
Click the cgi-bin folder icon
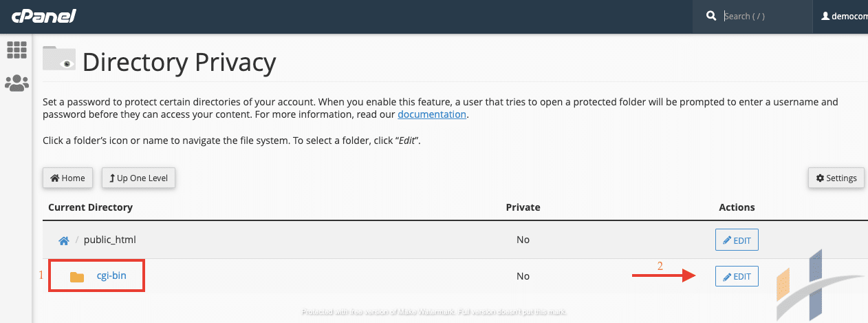77,277
